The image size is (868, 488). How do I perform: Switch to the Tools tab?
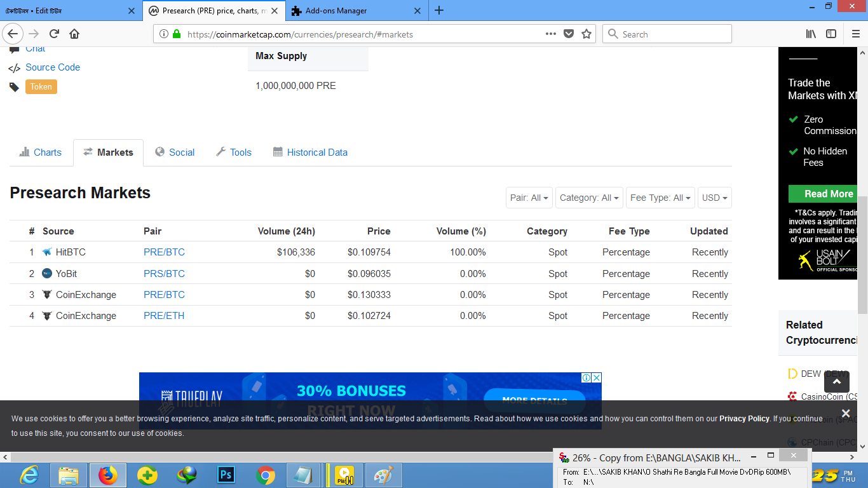[234, 152]
